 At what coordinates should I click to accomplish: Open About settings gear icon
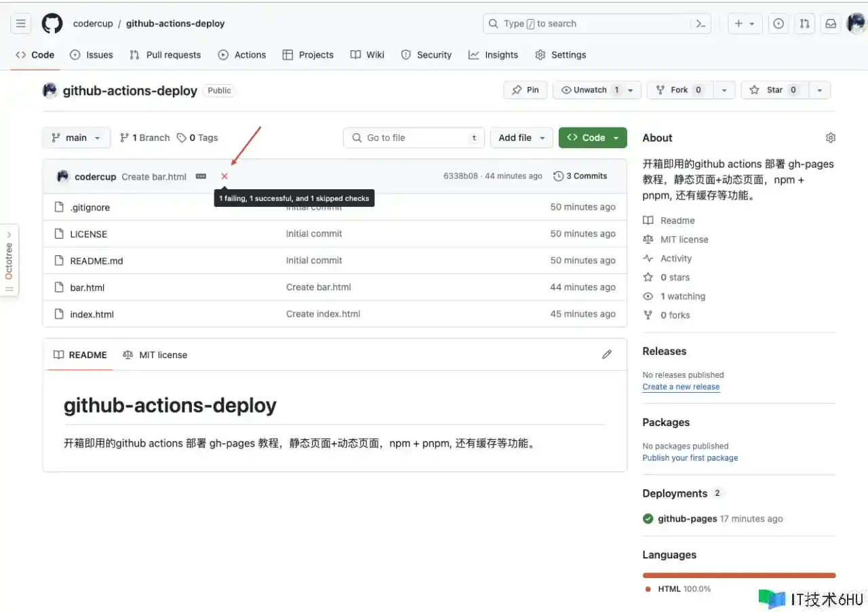click(x=830, y=138)
